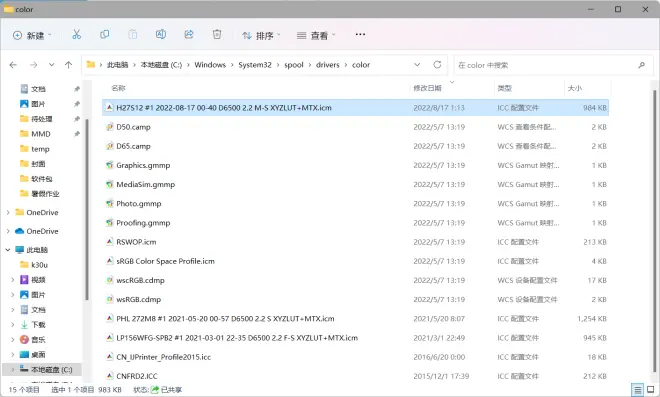The image size is (660, 397).
Task: Expand the blue cloud OneDrive node
Action: click(8, 231)
